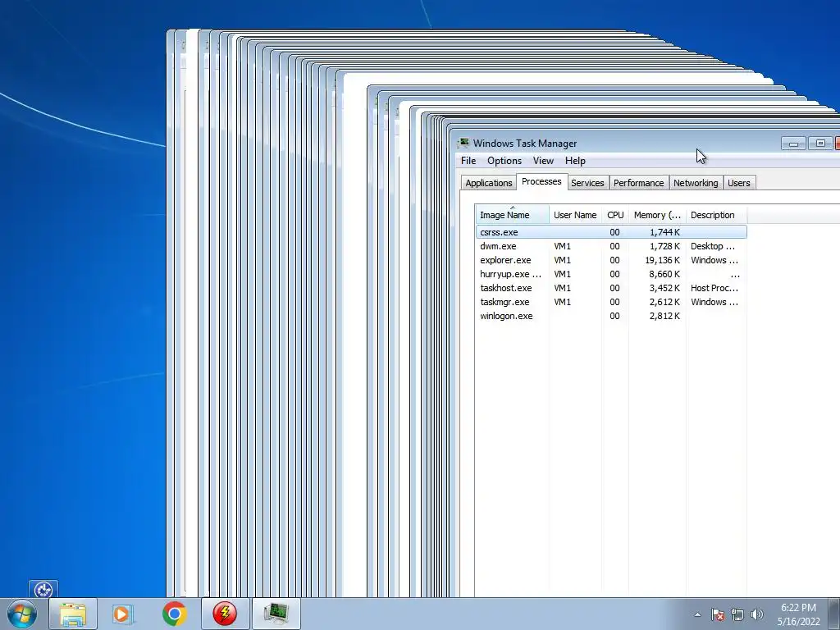
Task: Select the csrss.exe process row
Action: 611,232
